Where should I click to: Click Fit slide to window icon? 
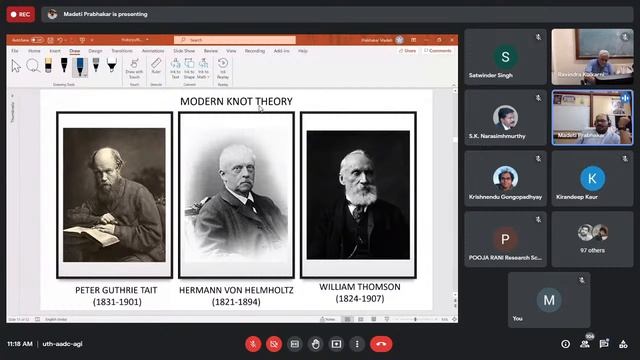click(454, 319)
